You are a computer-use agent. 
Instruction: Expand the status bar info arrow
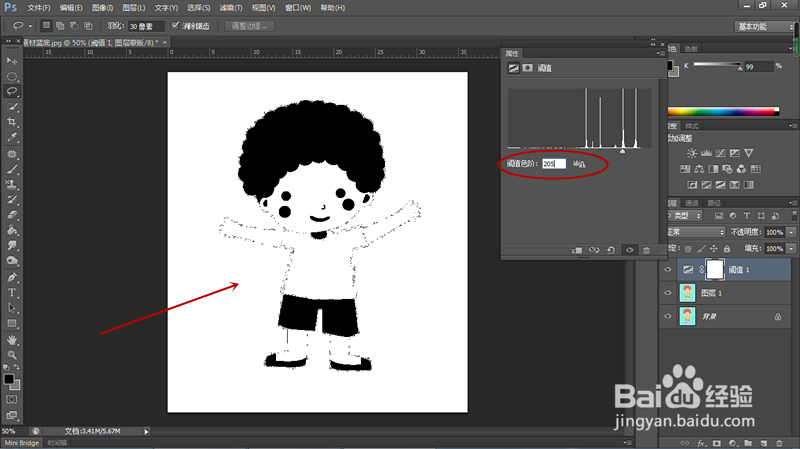coord(146,432)
